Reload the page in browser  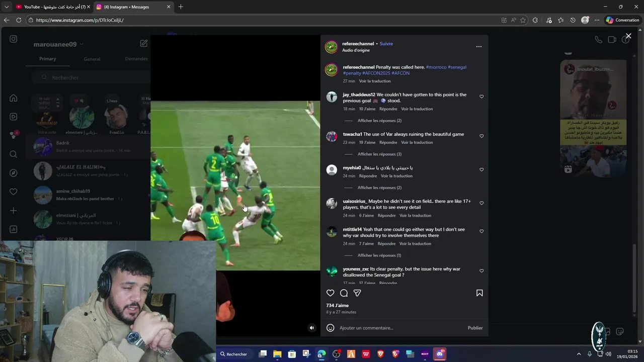(x=19, y=20)
